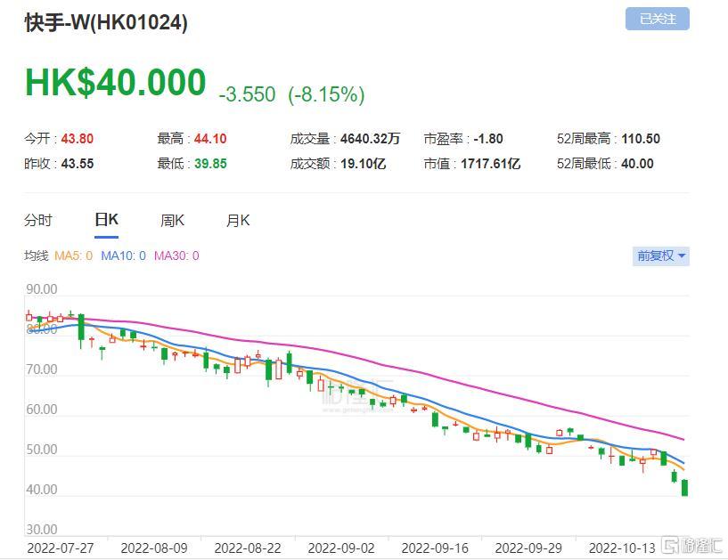The image size is (728, 560).
Task: Select the 2022-07-27 date on axis
Action: (61, 548)
